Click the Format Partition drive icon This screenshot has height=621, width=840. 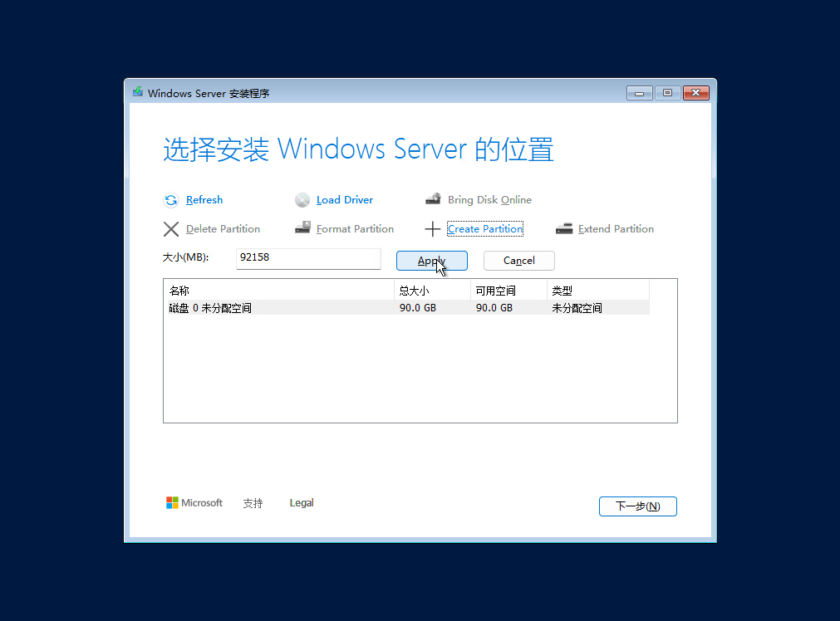(302, 228)
